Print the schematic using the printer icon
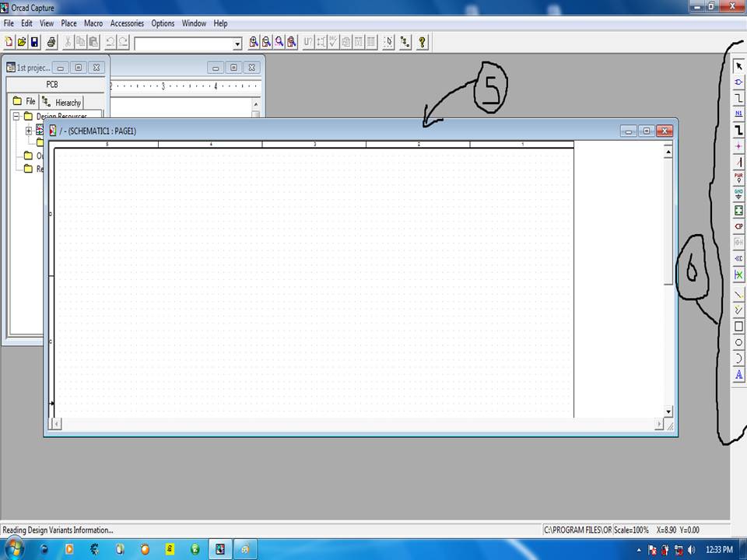The height and width of the screenshot is (560, 747). [51, 42]
